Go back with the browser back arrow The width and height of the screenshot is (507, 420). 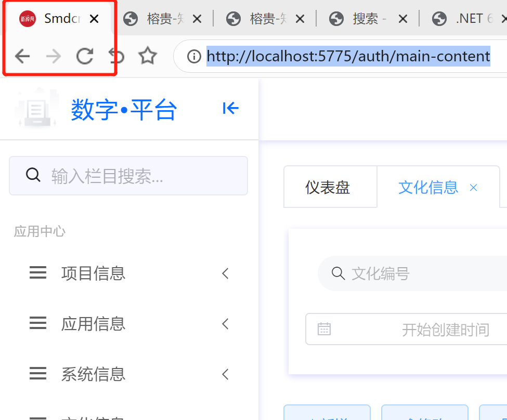tap(22, 56)
